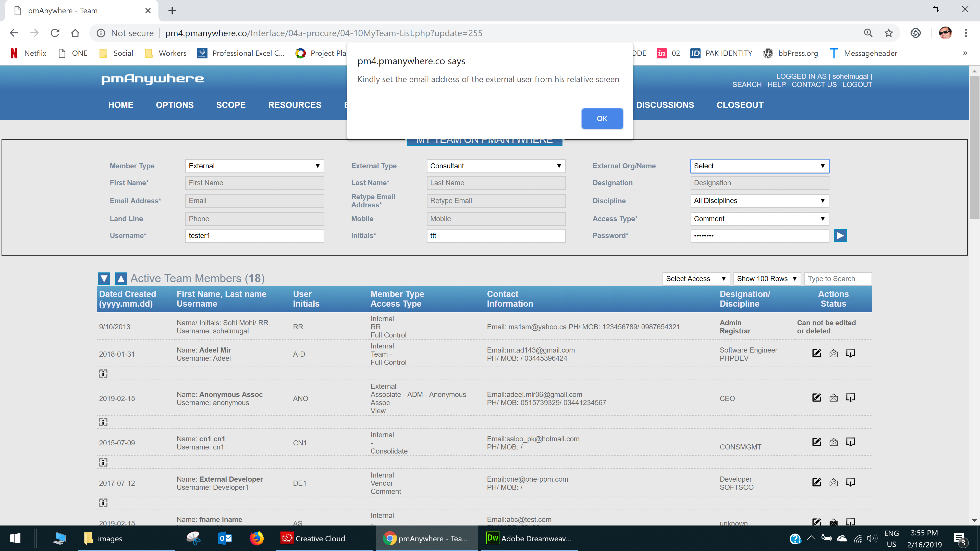Sort descending with the down triangle icon
The image size is (980, 551).
pos(104,279)
